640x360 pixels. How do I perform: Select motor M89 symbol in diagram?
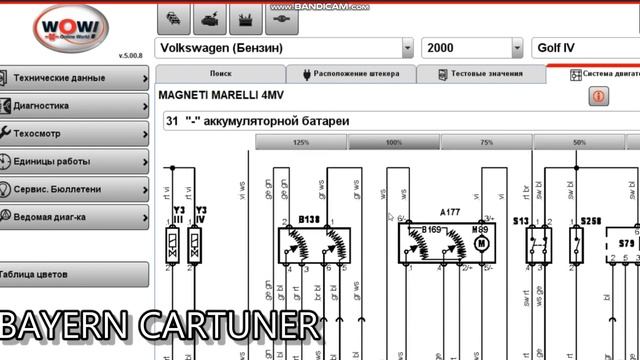(482, 244)
